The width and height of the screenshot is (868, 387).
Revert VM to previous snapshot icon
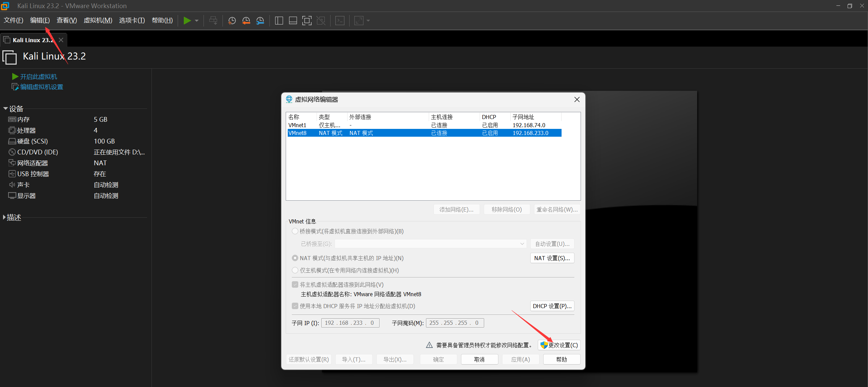click(246, 21)
